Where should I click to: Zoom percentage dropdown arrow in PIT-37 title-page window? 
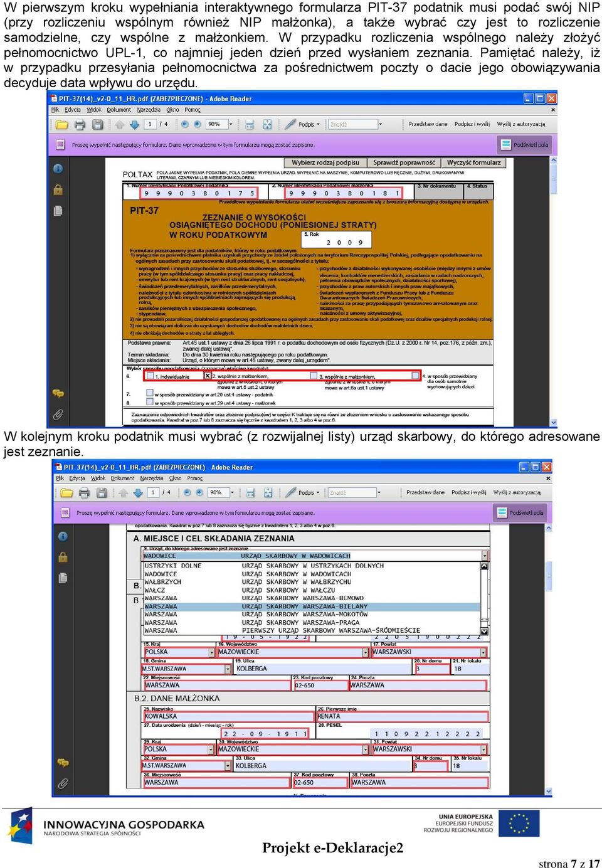point(231,124)
